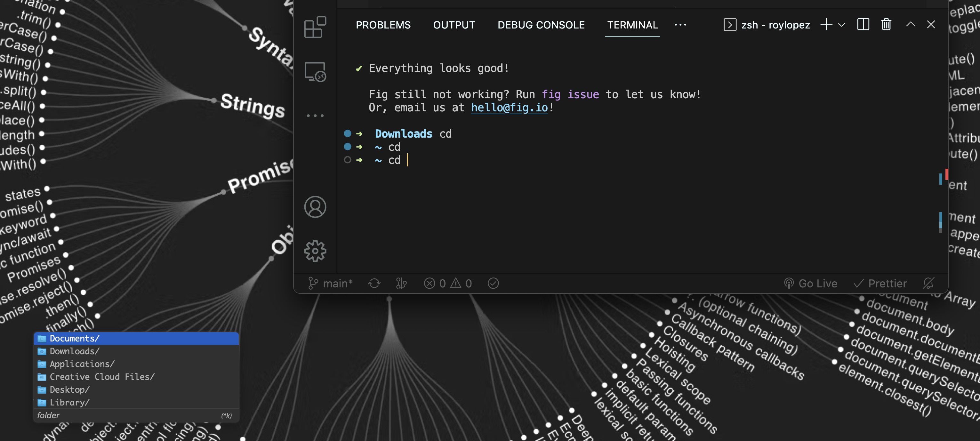Kill terminal with the trash icon
This screenshot has width=980, height=441.
click(x=886, y=25)
